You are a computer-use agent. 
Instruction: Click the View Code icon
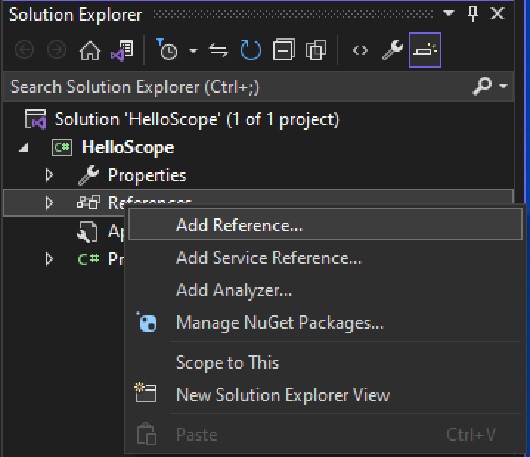pyautogui.click(x=360, y=51)
